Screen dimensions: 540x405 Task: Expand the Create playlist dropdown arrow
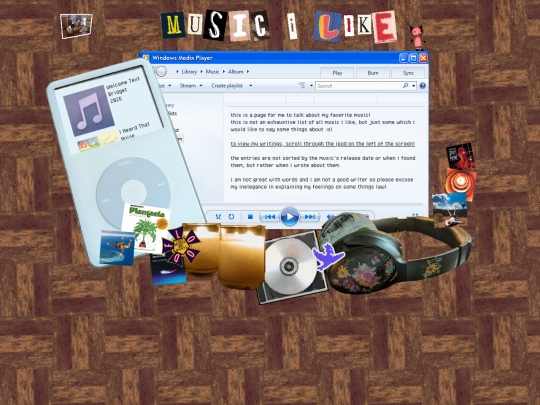point(251,85)
